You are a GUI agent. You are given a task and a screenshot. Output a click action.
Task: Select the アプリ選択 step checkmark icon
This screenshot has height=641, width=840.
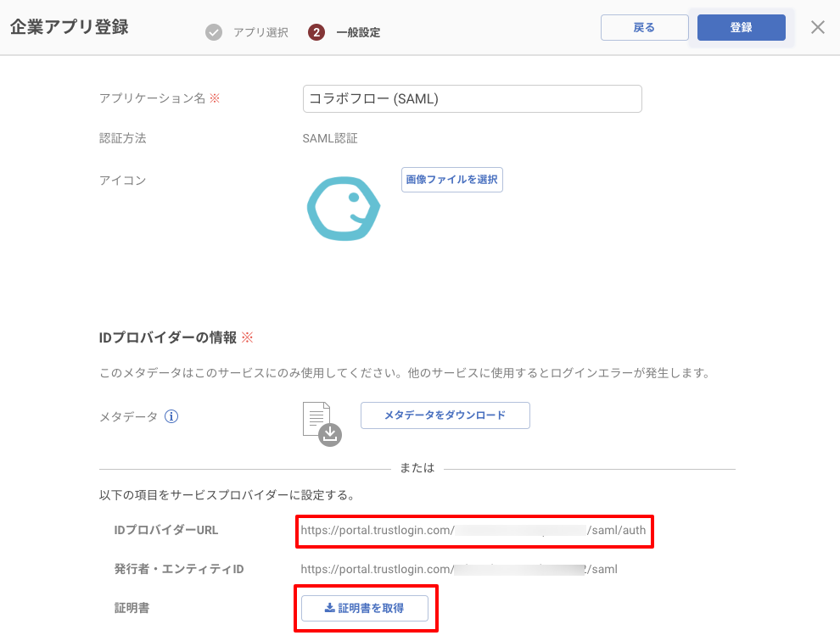click(x=214, y=32)
